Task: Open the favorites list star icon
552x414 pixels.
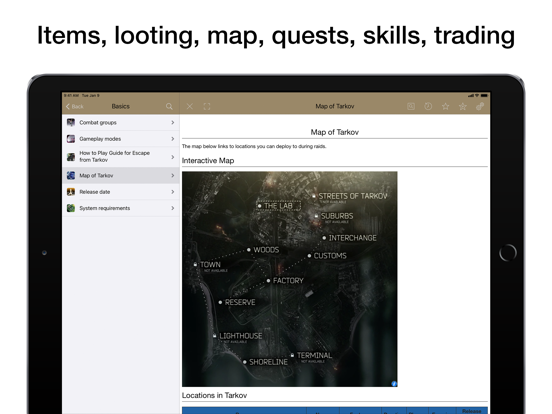Action: click(463, 106)
